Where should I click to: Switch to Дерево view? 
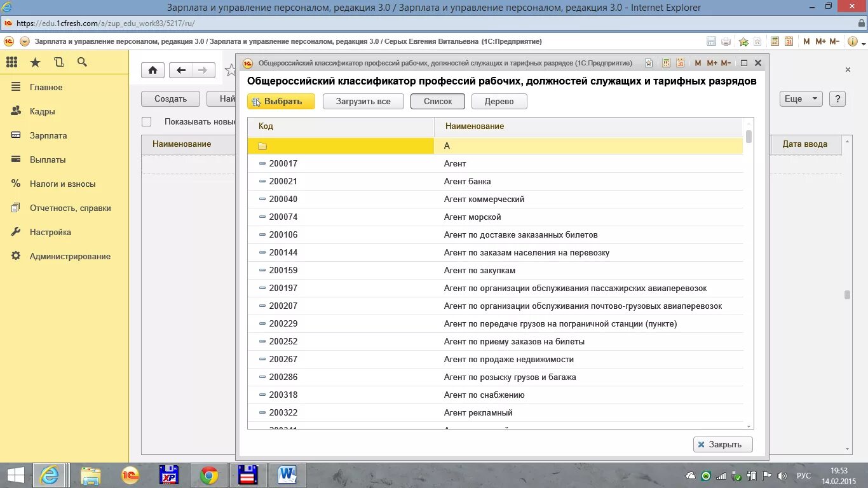499,101
